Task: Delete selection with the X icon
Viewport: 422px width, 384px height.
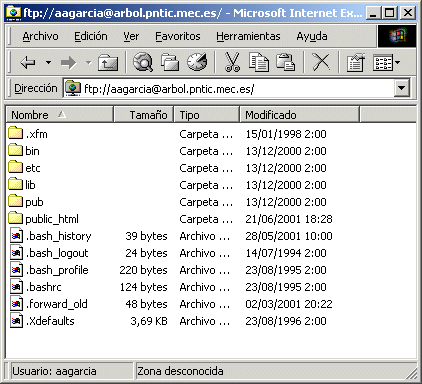Action: [x=321, y=62]
